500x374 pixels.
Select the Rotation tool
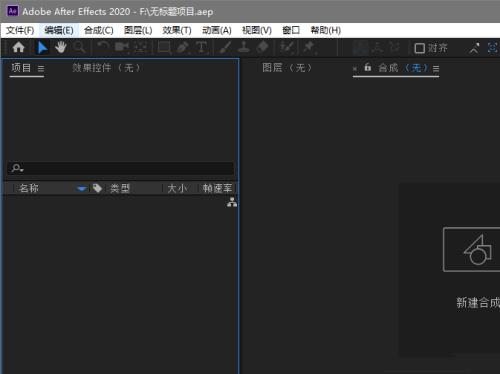pyautogui.click(x=103, y=47)
